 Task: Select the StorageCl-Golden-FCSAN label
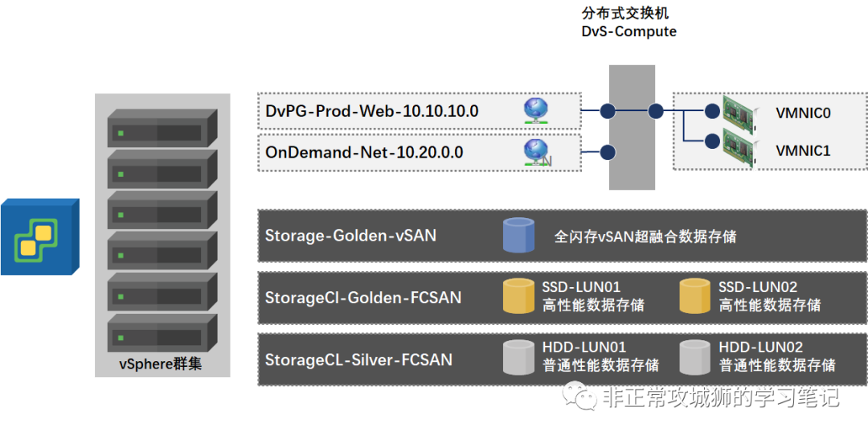pyautogui.click(x=363, y=298)
